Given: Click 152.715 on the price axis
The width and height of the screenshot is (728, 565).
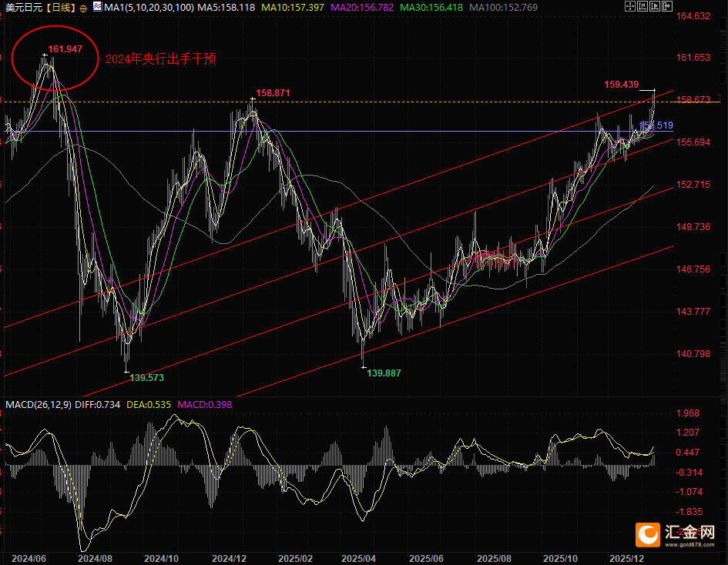Looking at the screenshot, I should pyautogui.click(x=693, y=185).
